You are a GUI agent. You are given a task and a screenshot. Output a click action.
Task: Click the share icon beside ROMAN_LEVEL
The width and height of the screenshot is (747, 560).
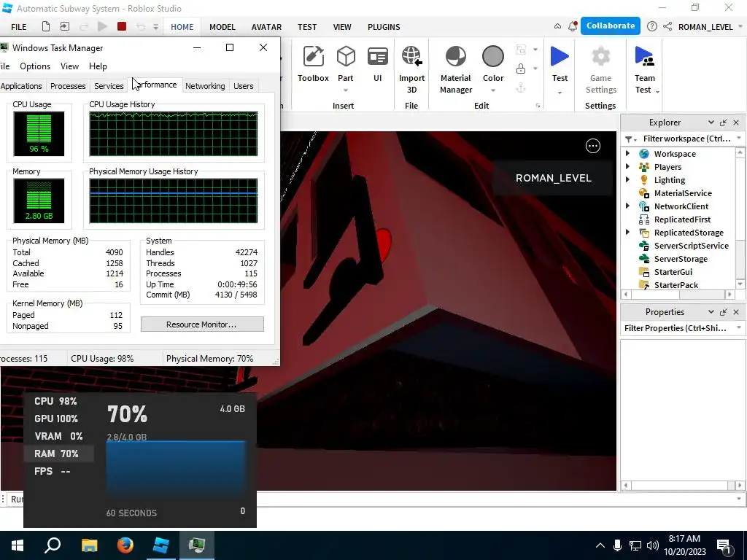667,27
